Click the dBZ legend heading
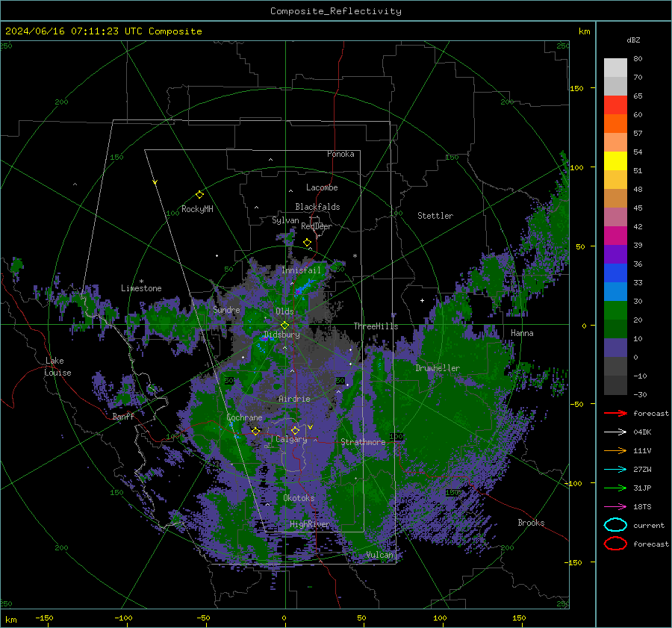This screenshot has width=672, height=628. coord(633,40)
